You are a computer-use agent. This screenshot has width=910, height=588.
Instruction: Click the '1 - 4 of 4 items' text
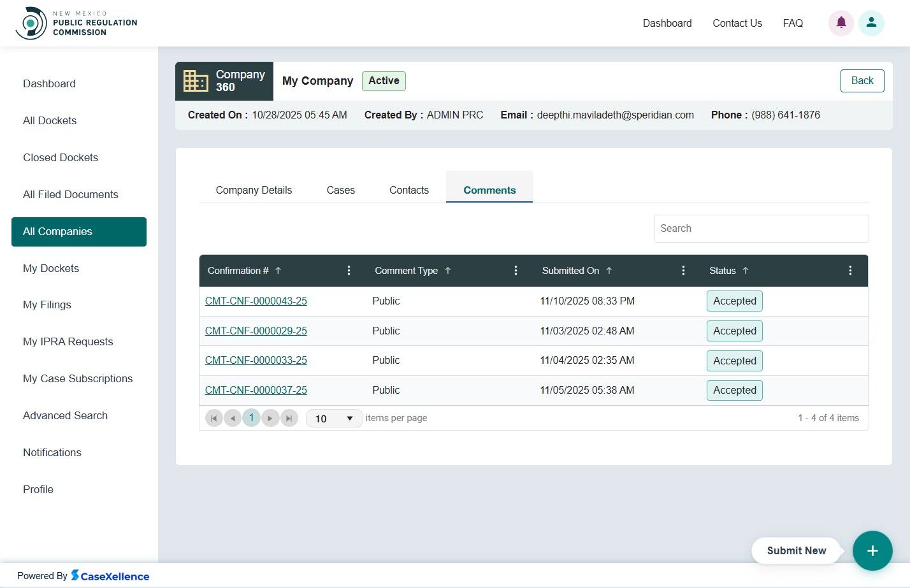click(828, 418)
